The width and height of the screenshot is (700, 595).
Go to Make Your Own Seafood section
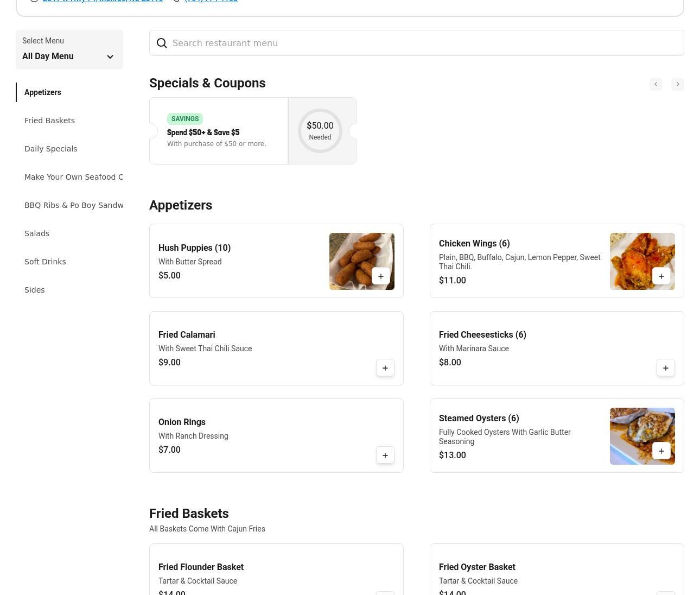pos(74,177)
